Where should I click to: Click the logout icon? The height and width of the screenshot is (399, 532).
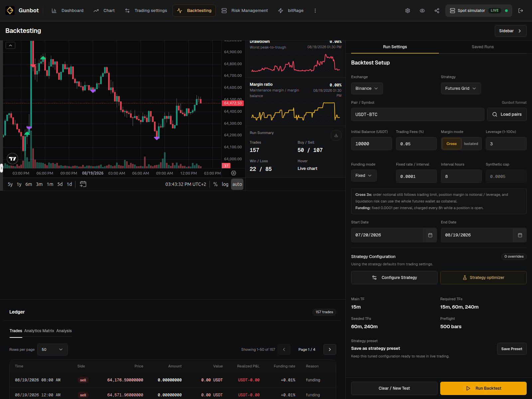(521, 11)
